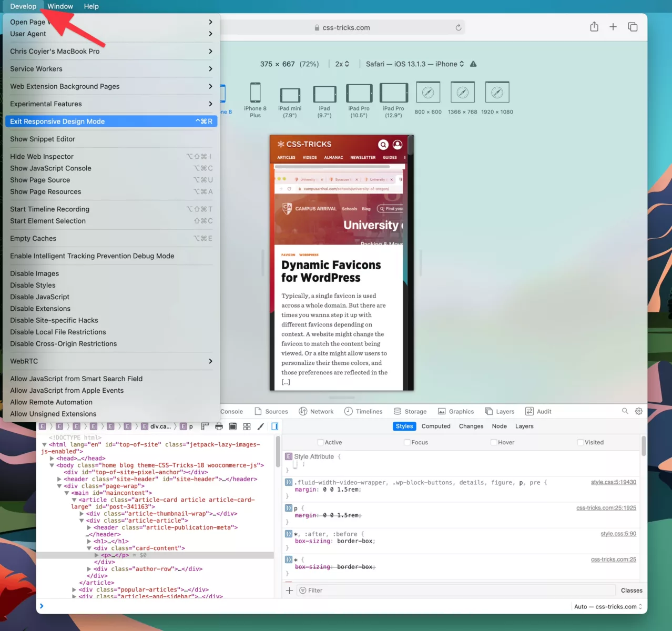Image resolution: width=672 pixels, height=631 pixels.
Task: Pick the iPad Pro (12.9") device preset
Action: coord(394,100)
